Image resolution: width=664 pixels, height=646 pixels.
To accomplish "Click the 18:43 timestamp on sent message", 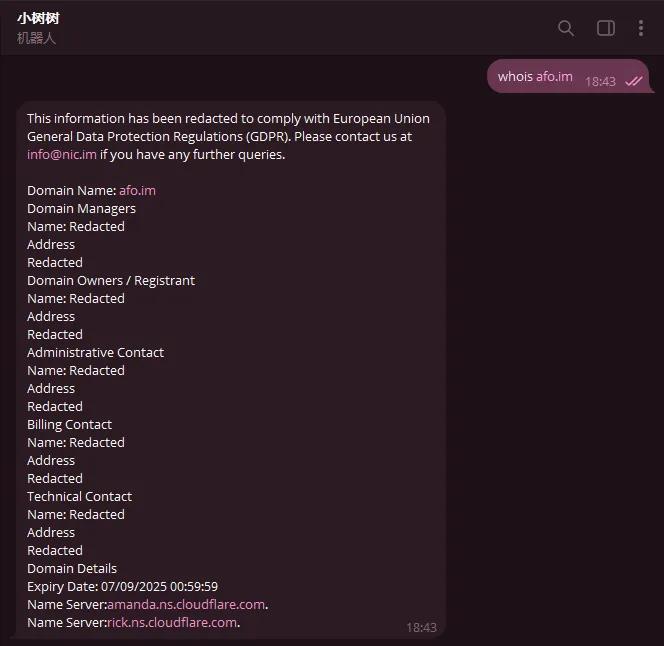I will tap(600, 81).
